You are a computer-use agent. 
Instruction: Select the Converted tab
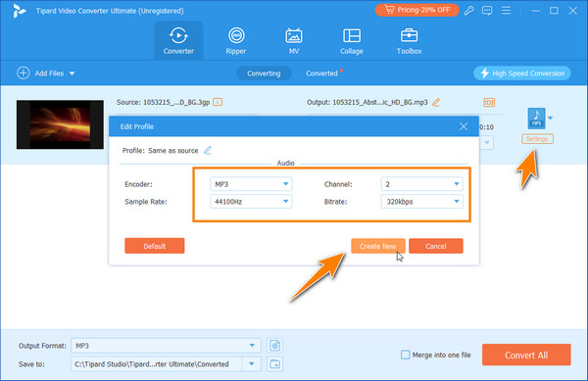pos(321,73)
